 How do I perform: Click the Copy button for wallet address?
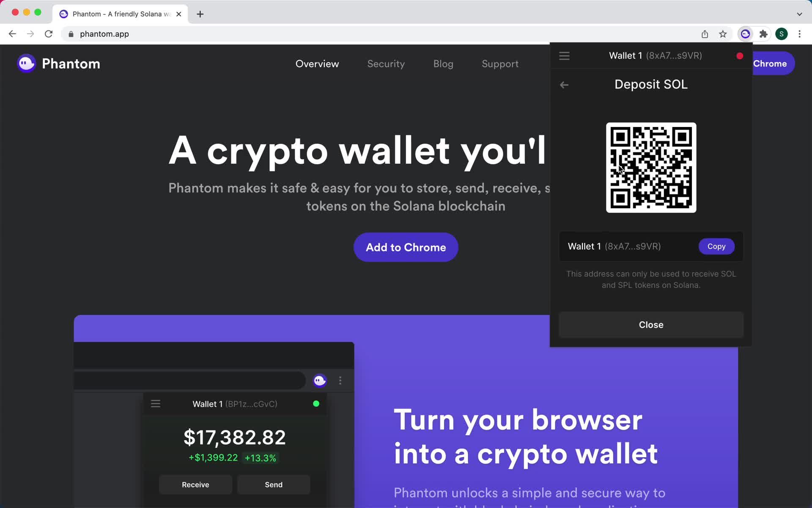[x=716, y=246]
